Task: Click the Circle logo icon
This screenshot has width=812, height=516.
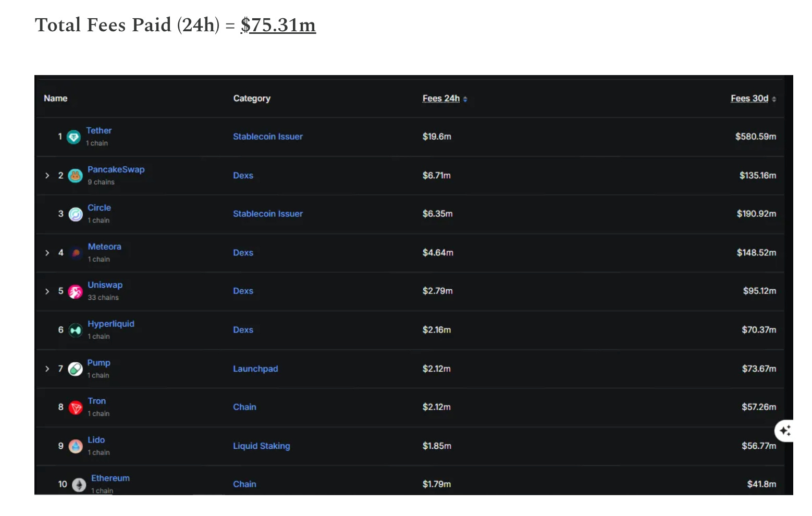Action: [x=76, y=215]
